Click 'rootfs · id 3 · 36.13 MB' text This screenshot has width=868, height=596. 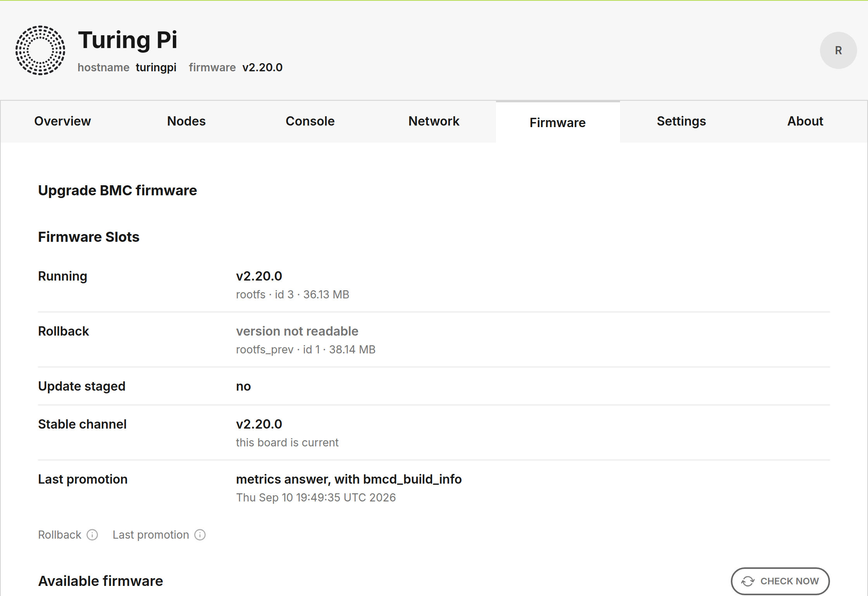pyautogui.click(x=293, y=295)
